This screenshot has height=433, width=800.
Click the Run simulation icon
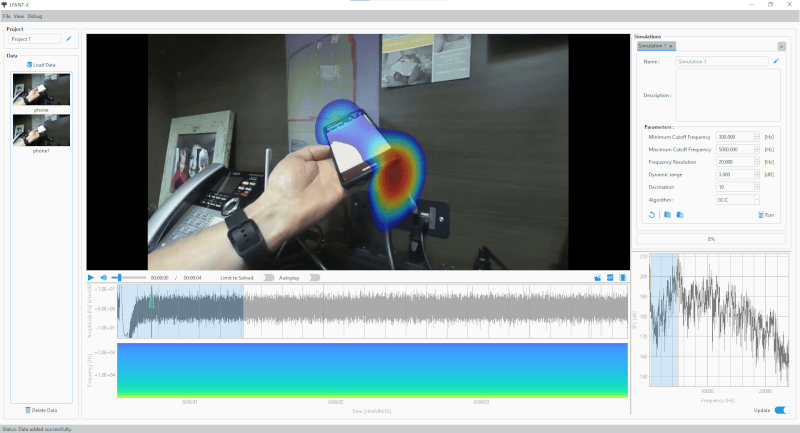click(761, 215)
